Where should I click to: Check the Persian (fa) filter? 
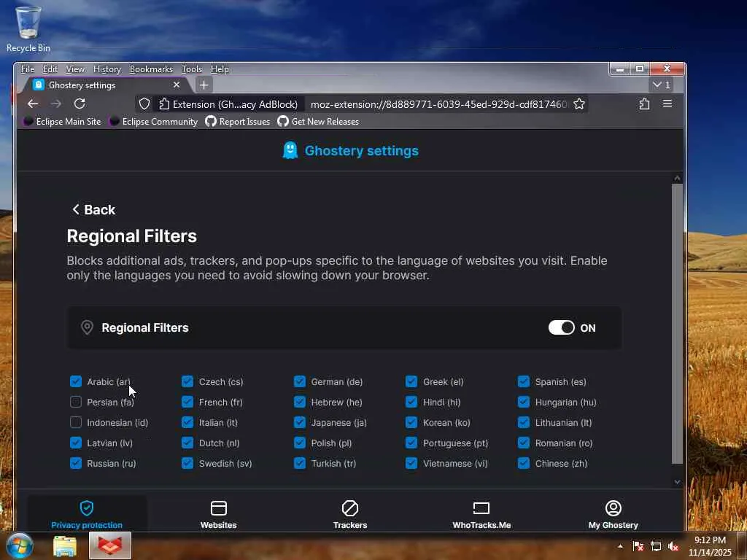76,402
